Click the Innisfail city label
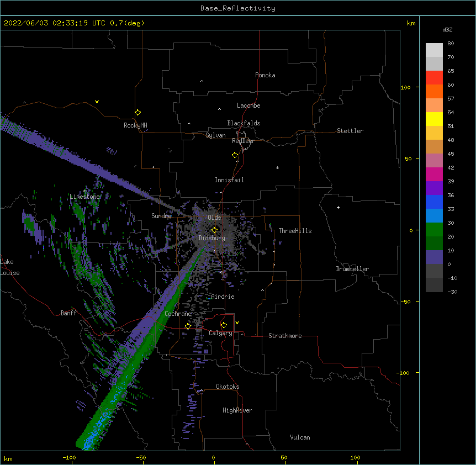 click(229, 180)
